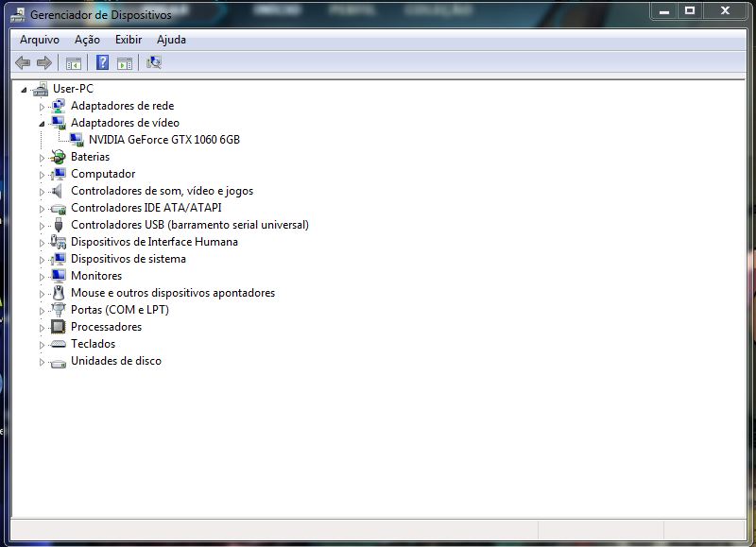Select the Baterias label
Viewport: 756px width, 547px height.
pos(90,157)
